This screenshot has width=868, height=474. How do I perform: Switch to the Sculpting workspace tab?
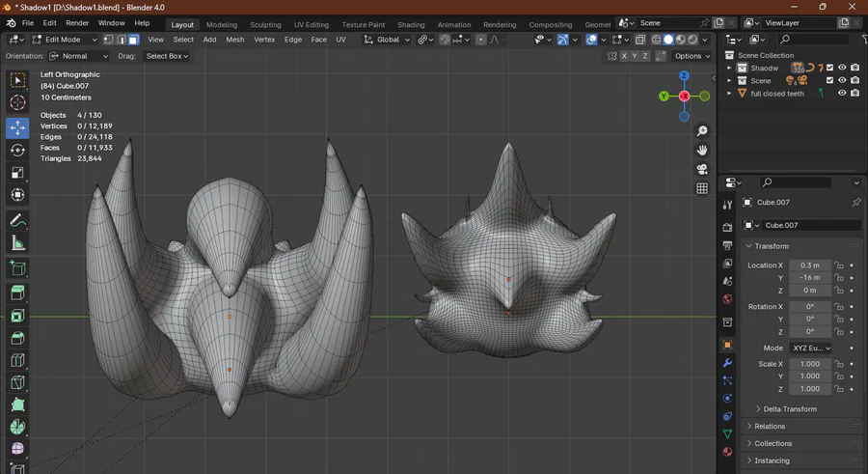pos(265,24)
